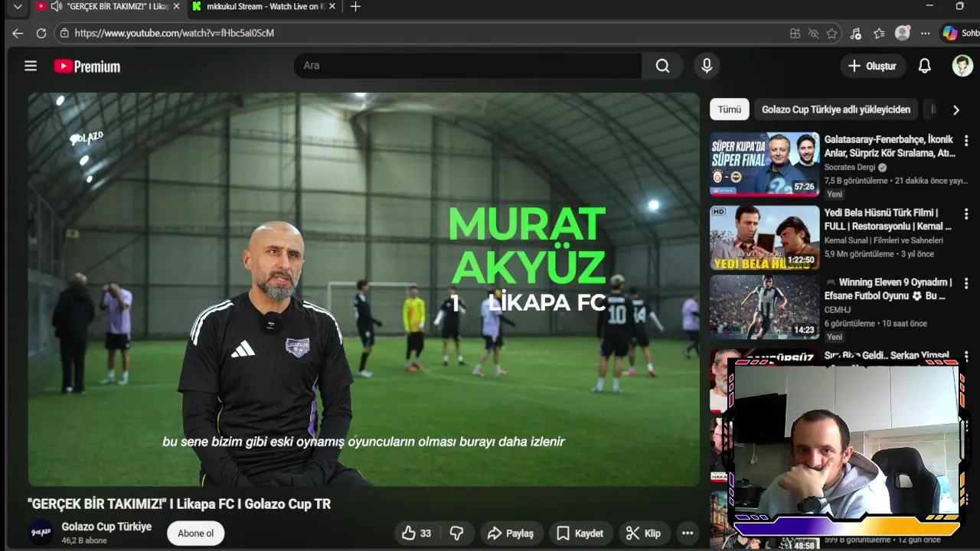Go back to the previous page
This screenshot has height=551, width=980.
tap(18, 33)
